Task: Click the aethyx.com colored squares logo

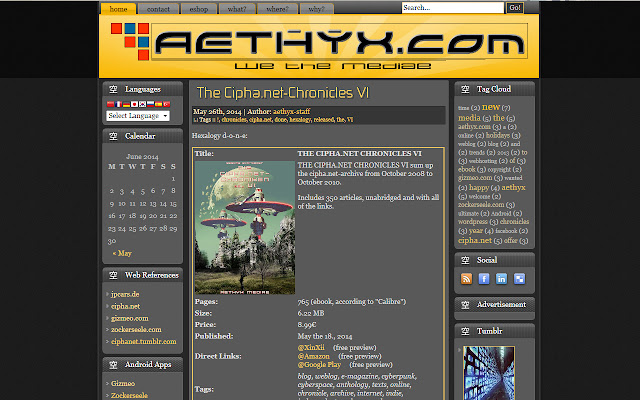Action: pyautogui.click(x=131, y=41)
